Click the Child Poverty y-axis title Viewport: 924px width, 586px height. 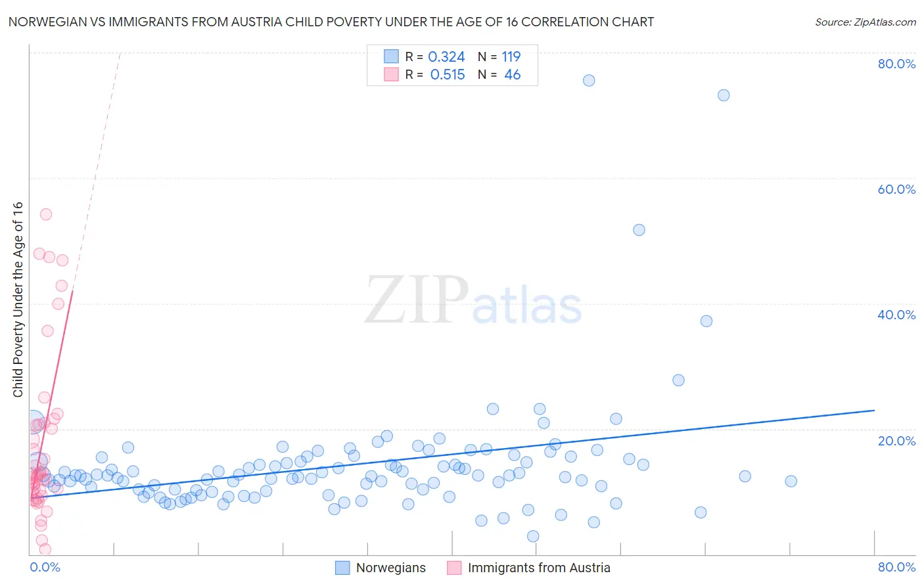[x=18, y=300]
